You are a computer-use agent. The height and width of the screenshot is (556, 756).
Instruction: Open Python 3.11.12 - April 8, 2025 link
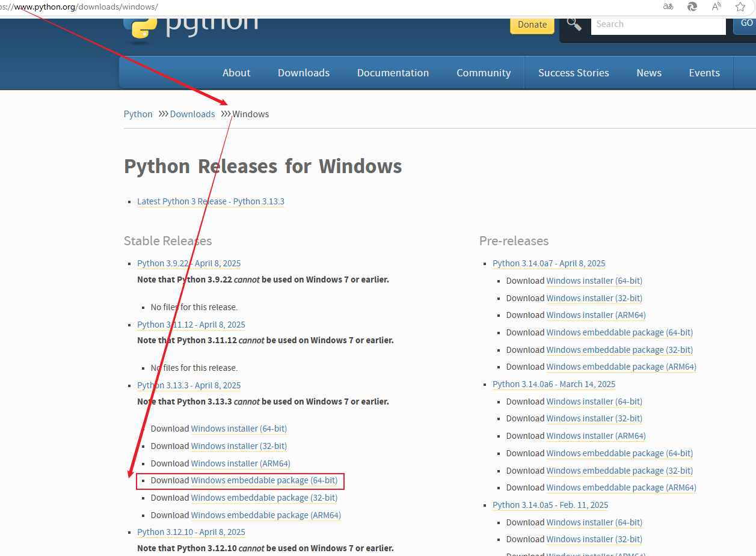click(191, 325)
